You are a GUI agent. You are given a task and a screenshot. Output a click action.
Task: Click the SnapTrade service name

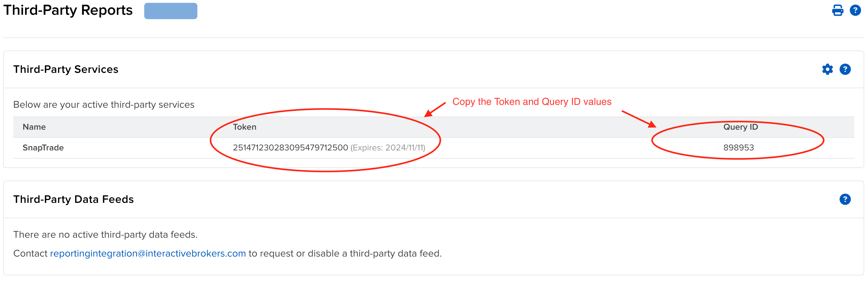coord(43,148)
